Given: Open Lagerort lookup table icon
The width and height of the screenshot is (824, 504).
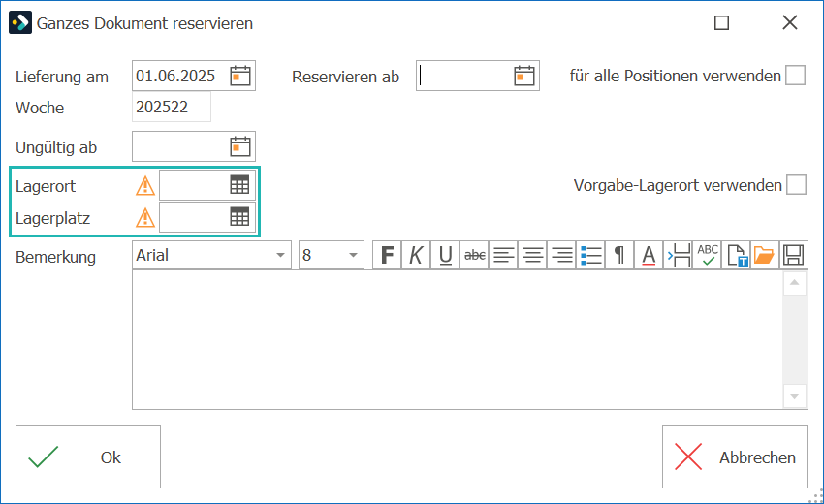Looking at the screenshot, I should (x=239, y=185).
